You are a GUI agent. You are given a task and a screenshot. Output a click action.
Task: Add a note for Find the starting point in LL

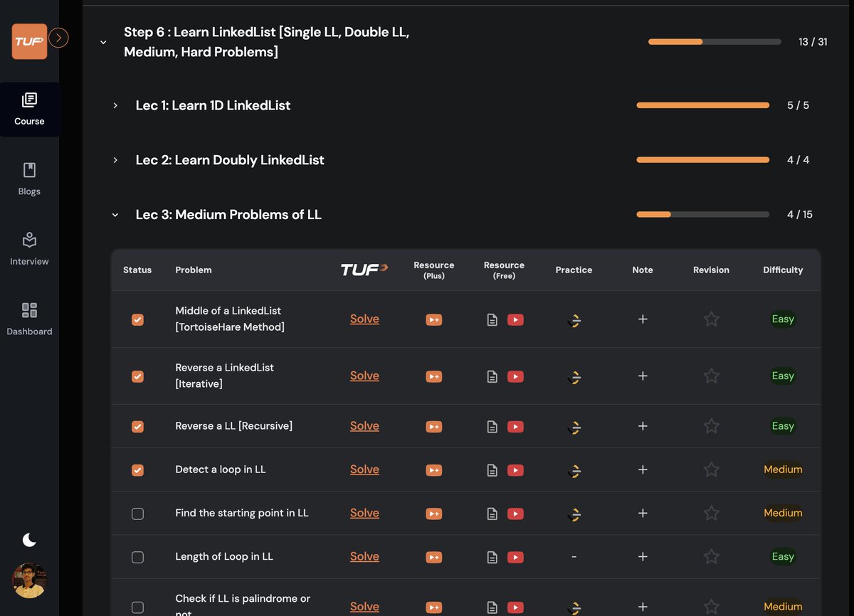coord(643,513)
